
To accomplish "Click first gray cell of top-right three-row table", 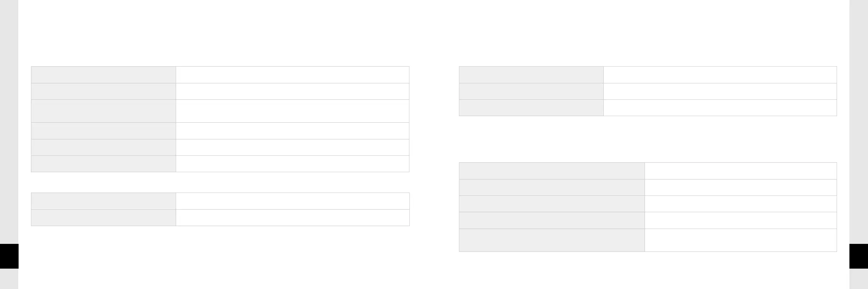I will (531, 75).
